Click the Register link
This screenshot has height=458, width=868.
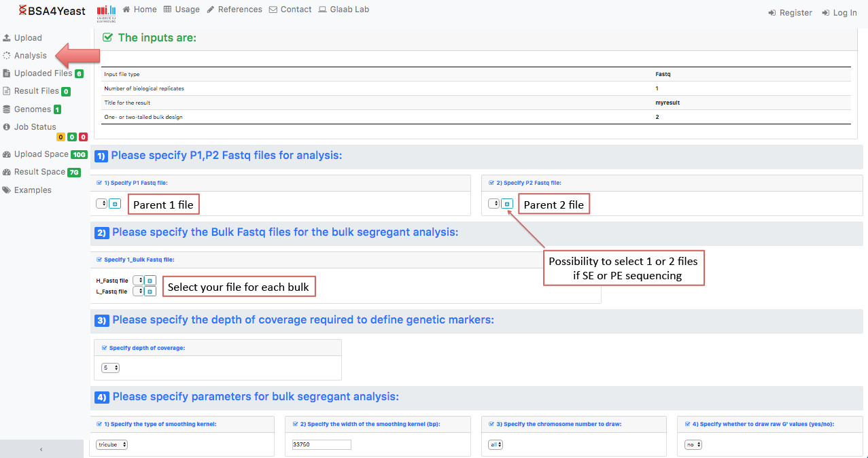(x=790, y=13)
